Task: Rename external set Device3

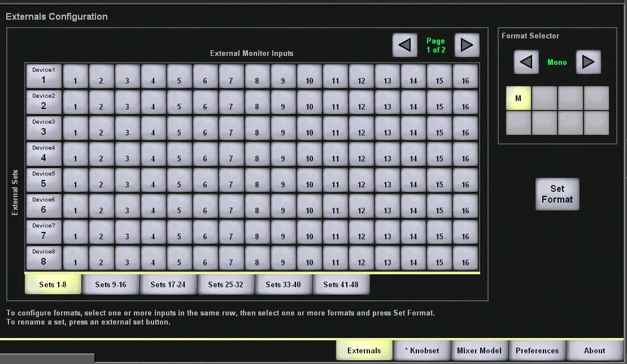Action: [44, 128]
